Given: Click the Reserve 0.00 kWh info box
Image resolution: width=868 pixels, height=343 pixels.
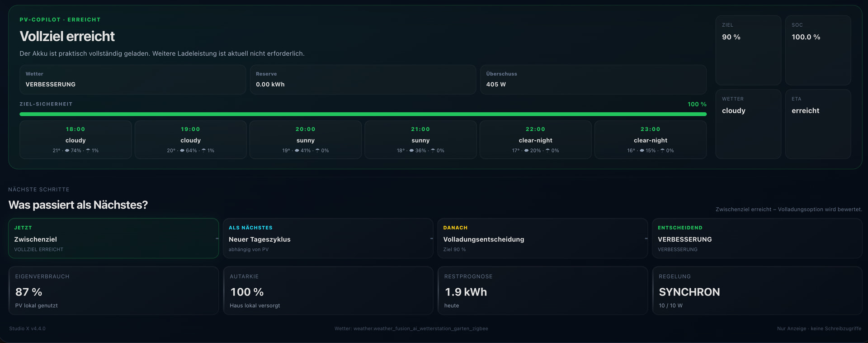Looking at the screenshot, I should 363,80.
